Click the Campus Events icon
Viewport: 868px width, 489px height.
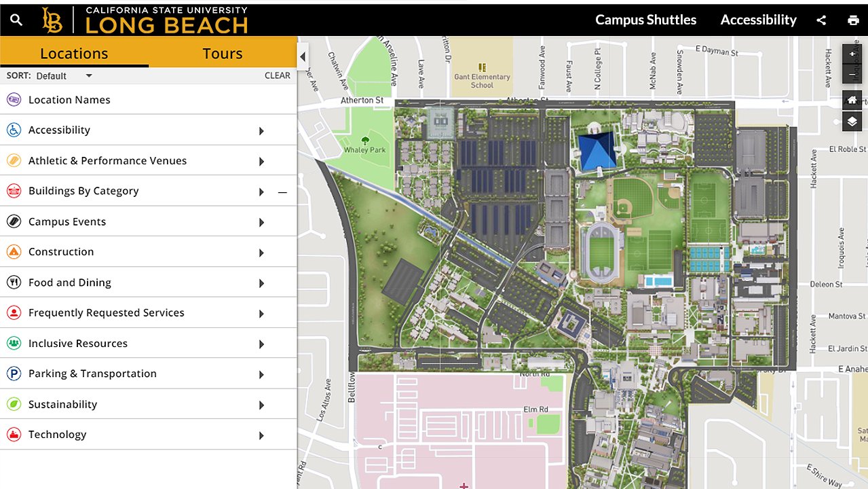pyautogui.click(x=14, y=221)
